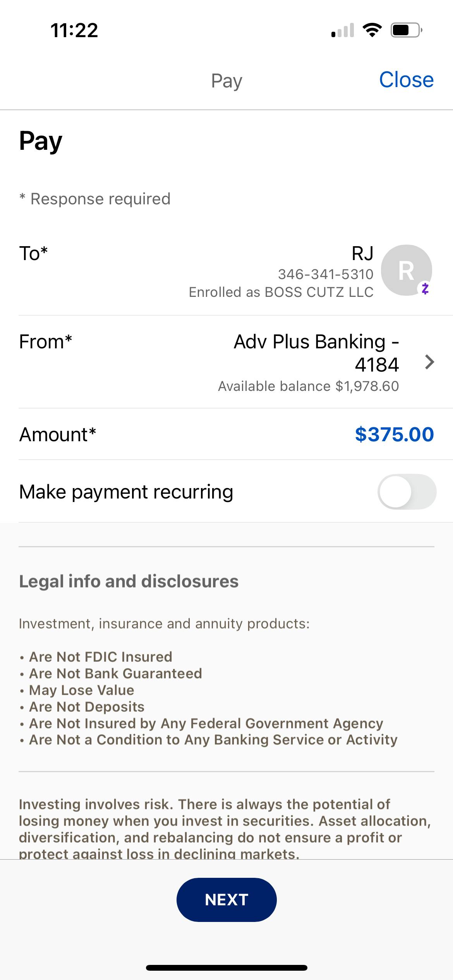Tap the 11:22 clock in status bar
The width and height of the screenshot is (453, 980).
74,30
